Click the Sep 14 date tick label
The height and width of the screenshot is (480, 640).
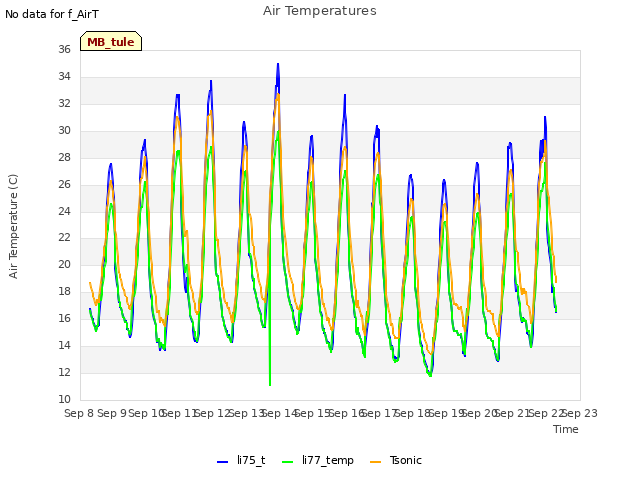click(279, 413)
